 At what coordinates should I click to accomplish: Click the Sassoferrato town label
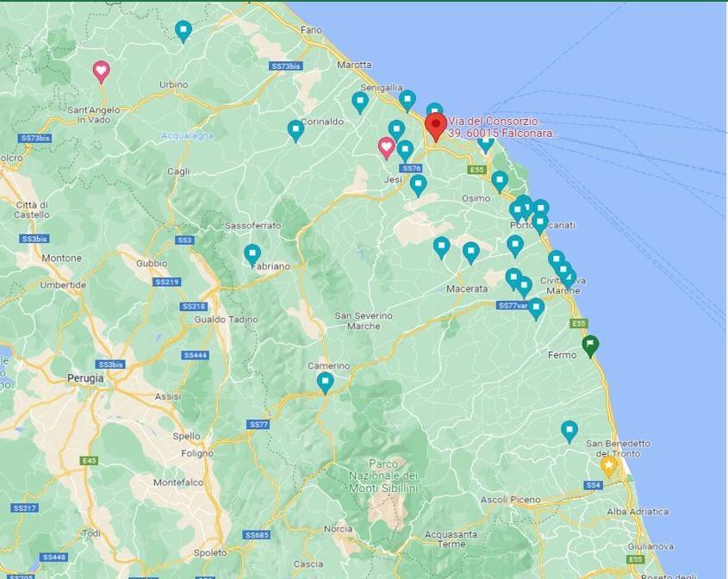click(x=252, y=226)
